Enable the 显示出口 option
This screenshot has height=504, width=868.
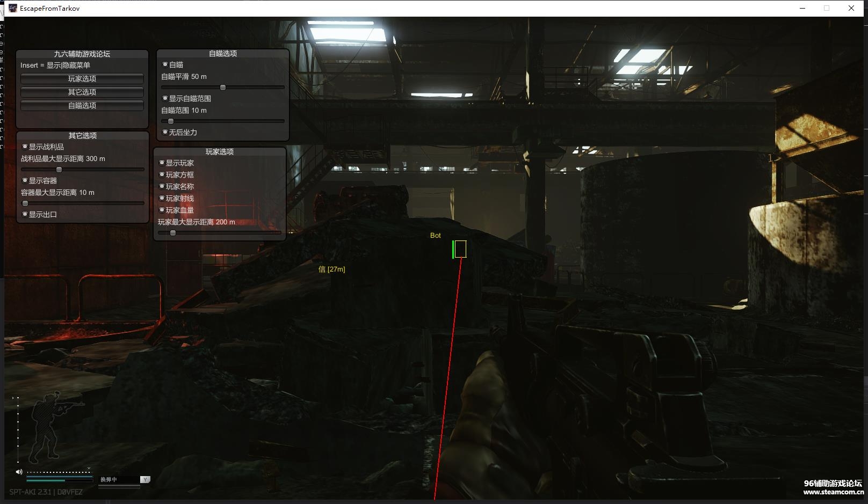point(25,214)
